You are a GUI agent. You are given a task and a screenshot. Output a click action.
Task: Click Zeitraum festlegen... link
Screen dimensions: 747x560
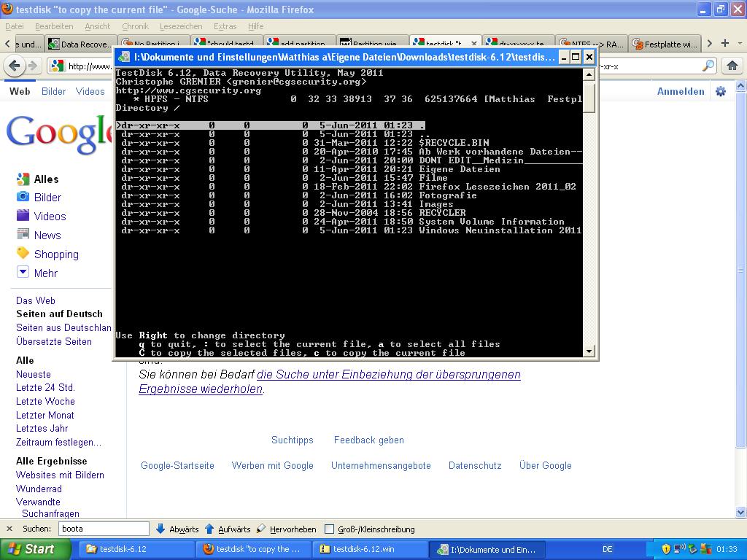[x=58, y=443]
